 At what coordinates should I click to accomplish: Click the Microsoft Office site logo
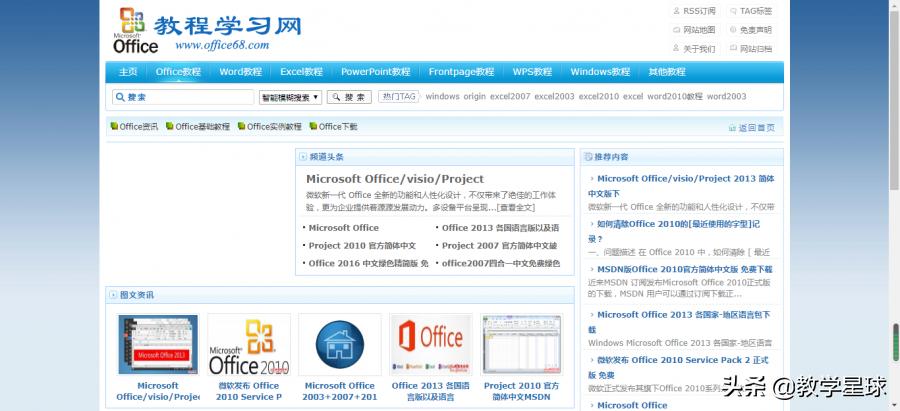tap(135, 30)
